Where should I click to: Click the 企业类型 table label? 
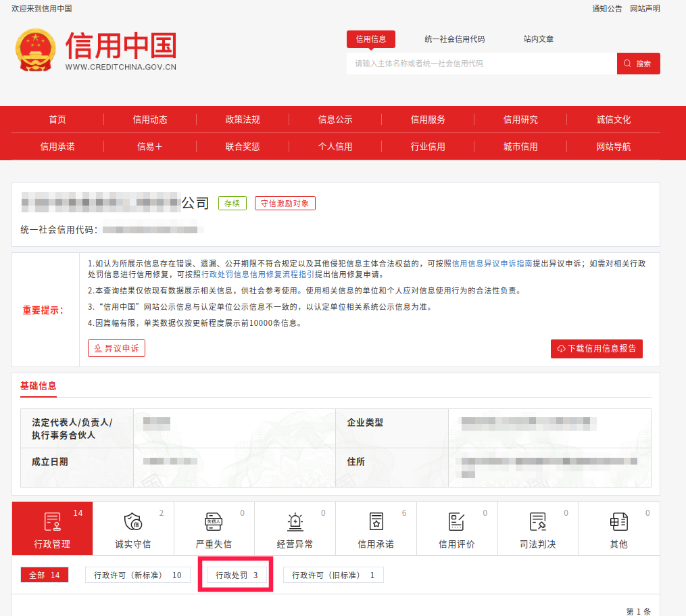(365, 423)
